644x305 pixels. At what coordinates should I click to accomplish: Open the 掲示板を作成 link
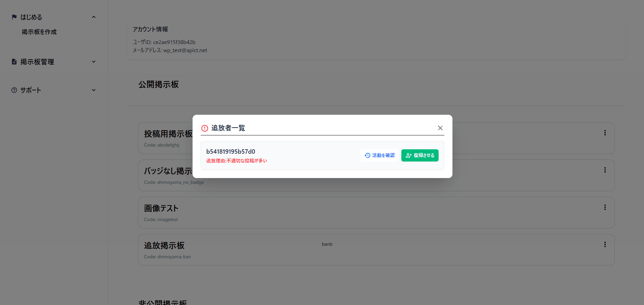[39, 32]
